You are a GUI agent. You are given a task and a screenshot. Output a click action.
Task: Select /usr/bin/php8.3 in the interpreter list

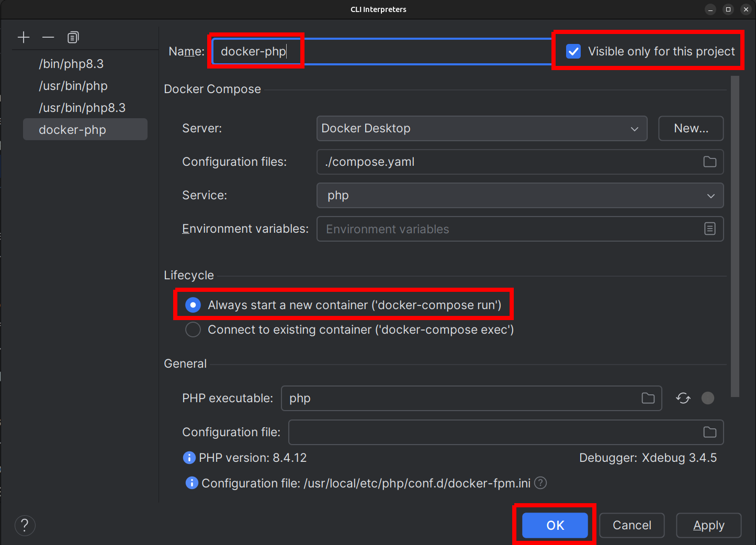(x=82, y=108)
